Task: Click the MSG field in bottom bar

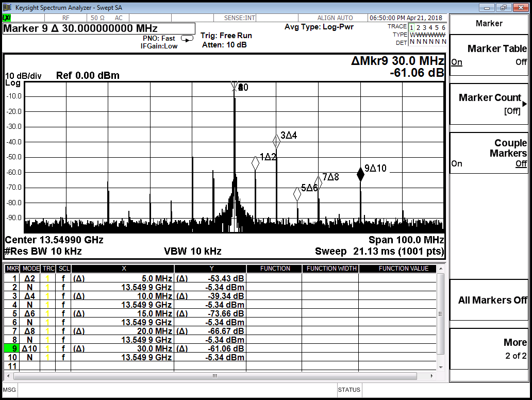Action: tap(9, 390)
